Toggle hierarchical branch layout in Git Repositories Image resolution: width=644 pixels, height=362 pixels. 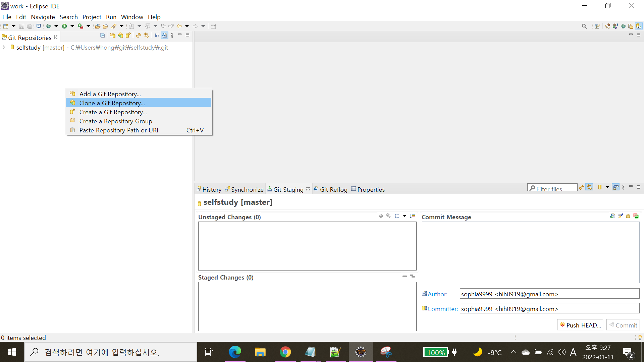(x=157, y=35)
